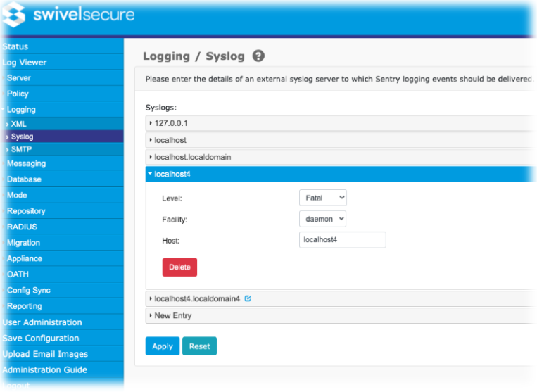Open Upload Email Images
537x392 pixels.
click(x=62, y=354)
